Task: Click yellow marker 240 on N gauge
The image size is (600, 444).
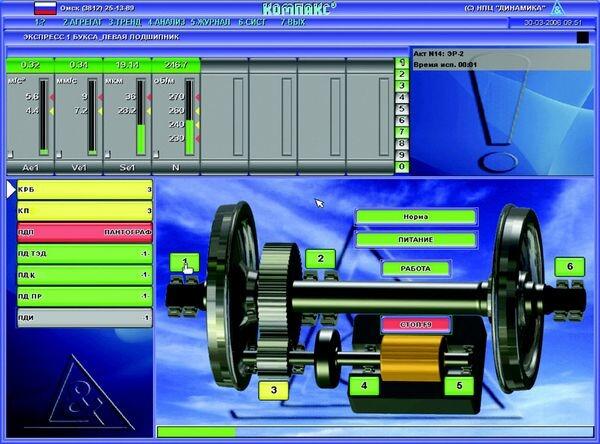Action: coord(197,125)
